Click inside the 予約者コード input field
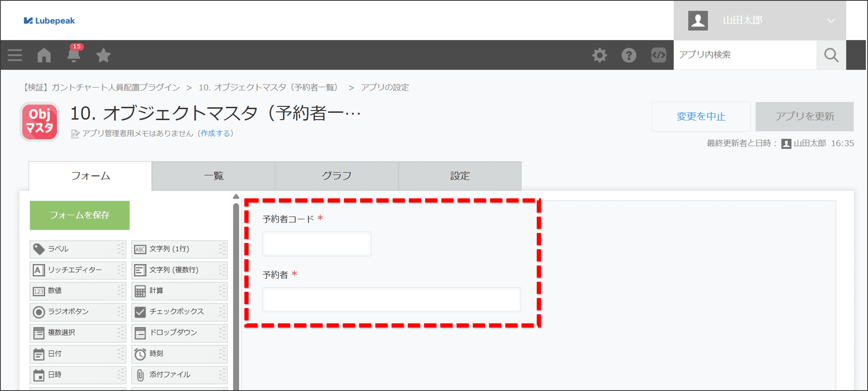Screen dimensions: 868x391 tap(316, 244)
